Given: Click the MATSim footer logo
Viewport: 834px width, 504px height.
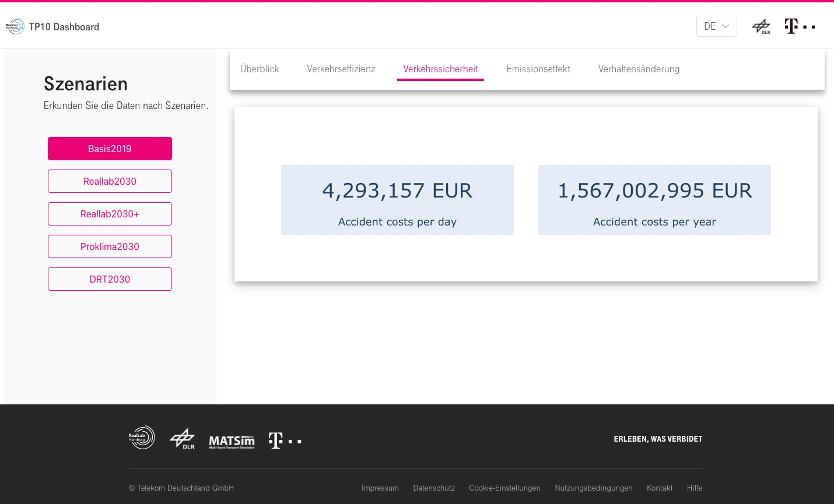Looking at the screenshot, I should pos(232,442).
